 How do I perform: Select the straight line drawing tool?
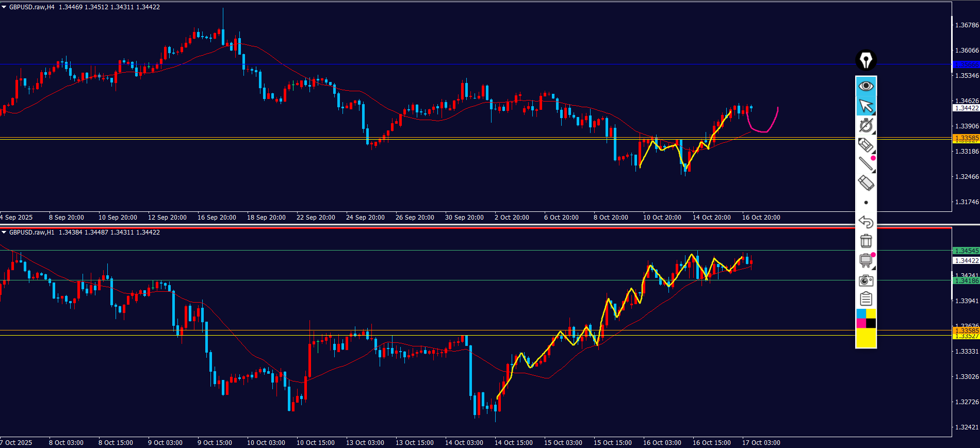[865, 164]
